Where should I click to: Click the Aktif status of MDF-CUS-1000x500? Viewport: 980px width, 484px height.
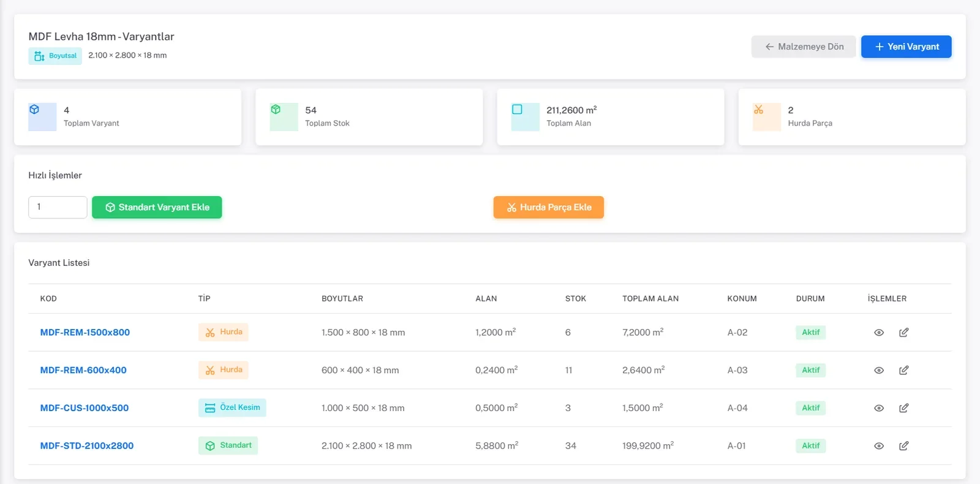click(811, 408)
